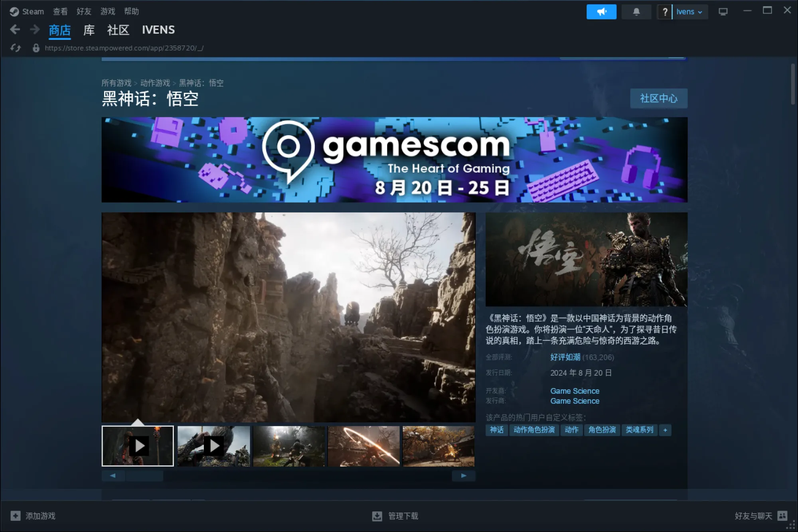Open the 社区中心 community hub button
This screenshot has width=798, height=532.
(x=658, y=99)
